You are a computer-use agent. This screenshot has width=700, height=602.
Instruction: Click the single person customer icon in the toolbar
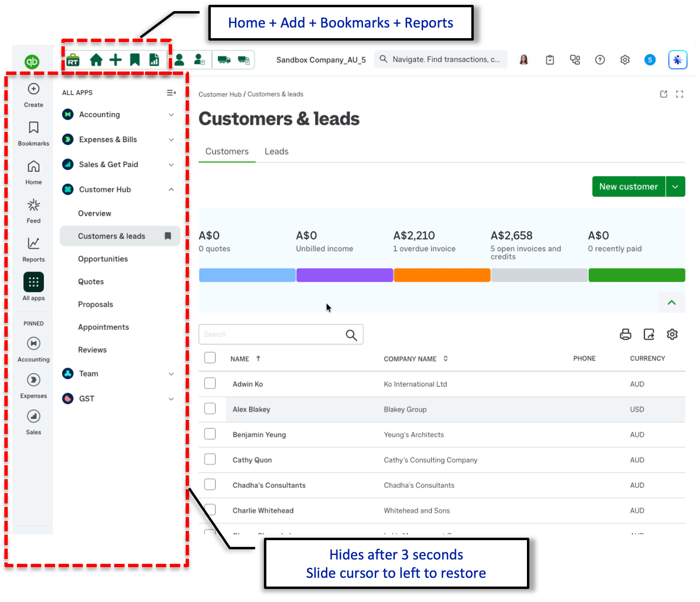pos(179,60)
